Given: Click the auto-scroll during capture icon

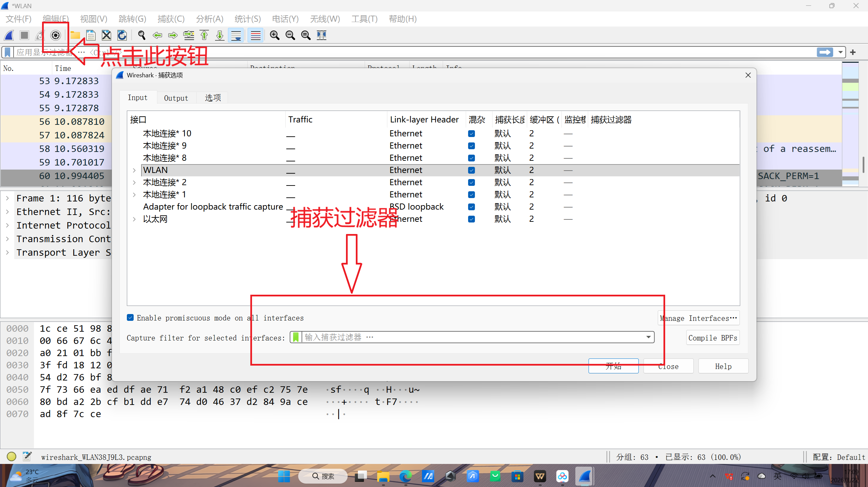Looking at the screenshot, I should tap(236, 35).
